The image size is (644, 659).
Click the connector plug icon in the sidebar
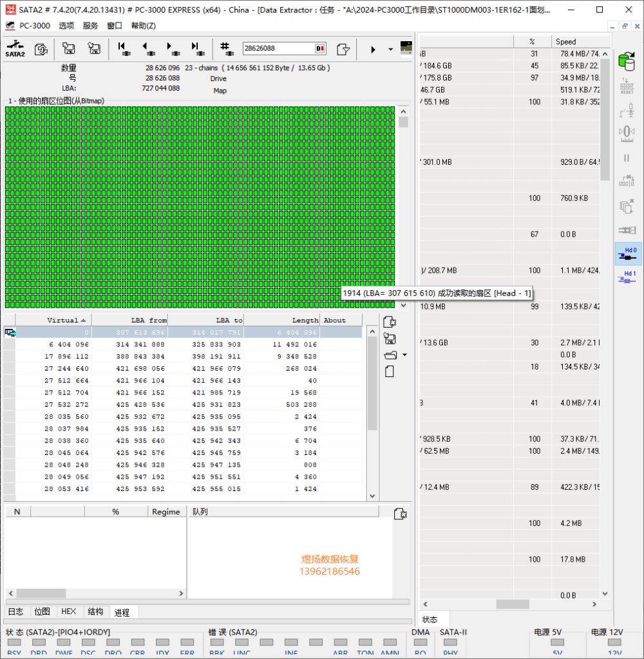point(627,230)
